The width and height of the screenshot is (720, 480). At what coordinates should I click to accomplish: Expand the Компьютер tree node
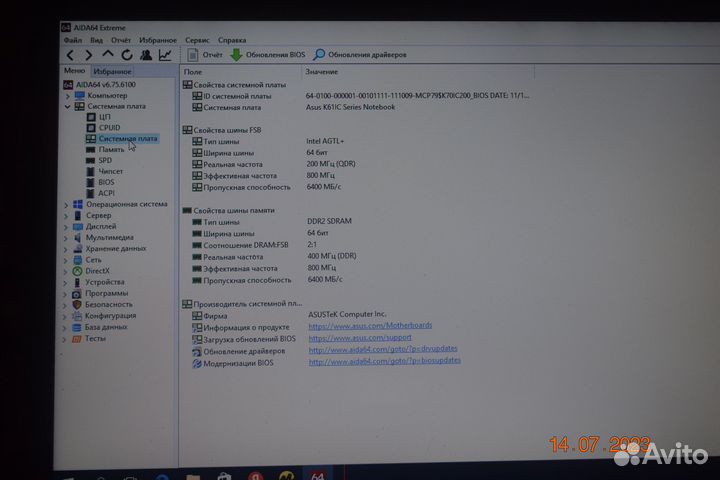pyautogui.click(x=68, y=96)
